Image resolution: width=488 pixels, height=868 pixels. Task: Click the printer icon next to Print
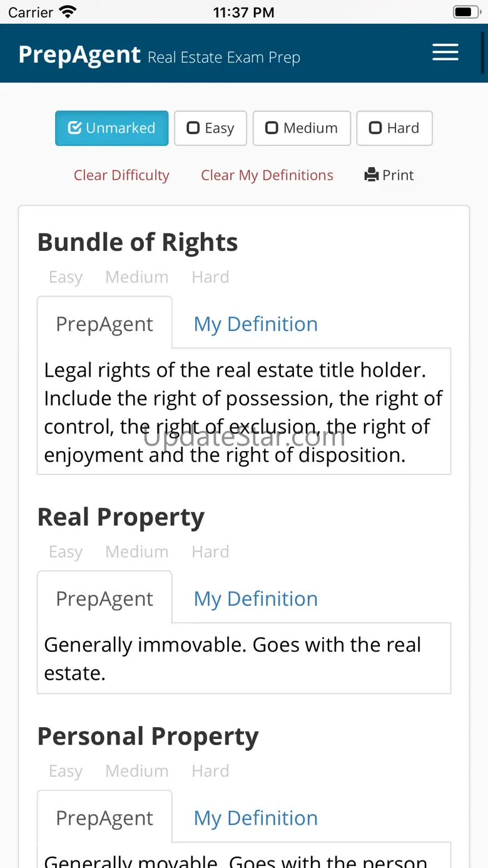[x=372, y=175]
